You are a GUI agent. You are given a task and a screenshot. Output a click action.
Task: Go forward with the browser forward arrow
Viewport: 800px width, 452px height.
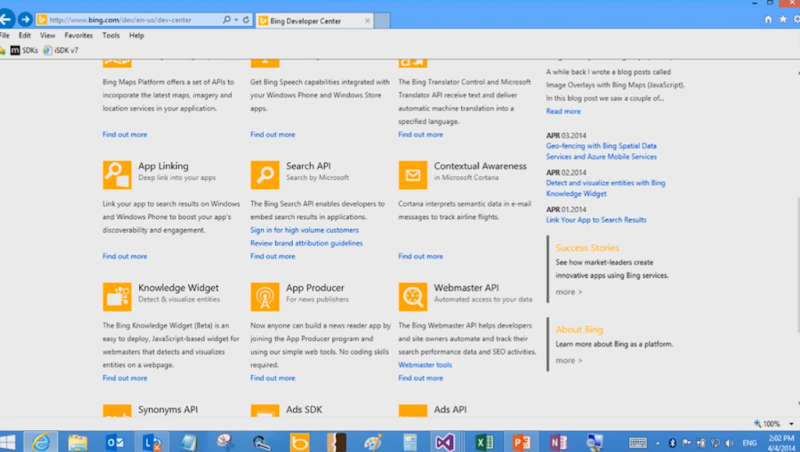coord(25,19)
